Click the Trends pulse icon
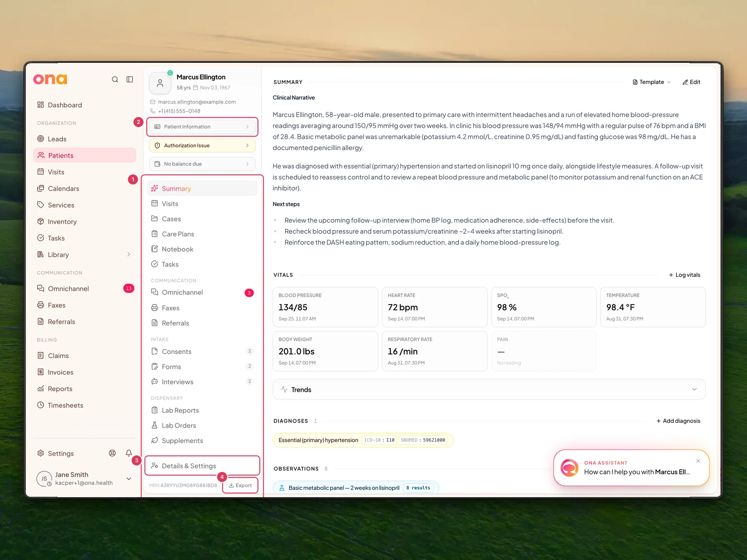The height and width of the screenshot is (560, 747). coord(284,389)
